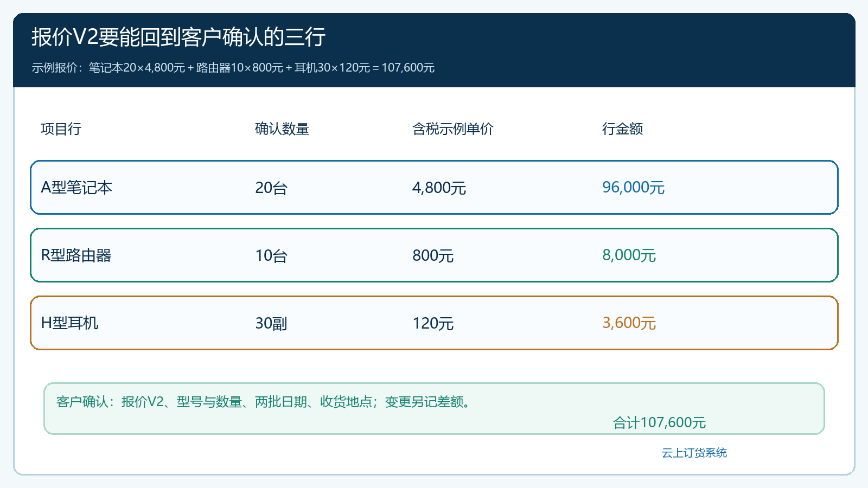Viewport: 868px width, 488px height.
Task: Click the 确认数量 column header
Action: tap(282, 129)
